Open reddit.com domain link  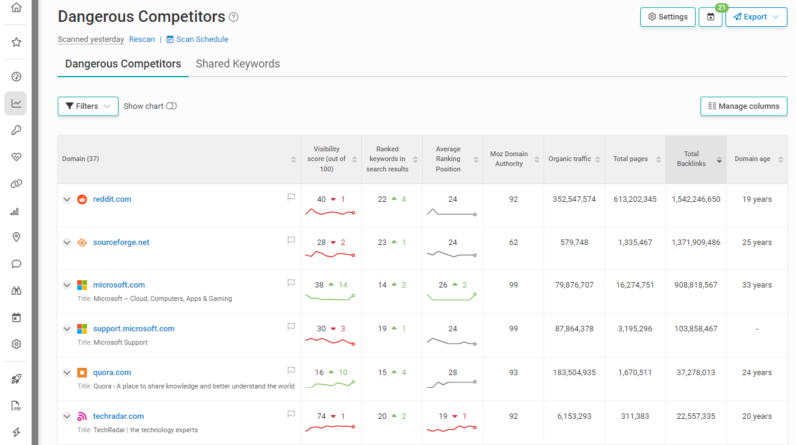coord(112,199)
